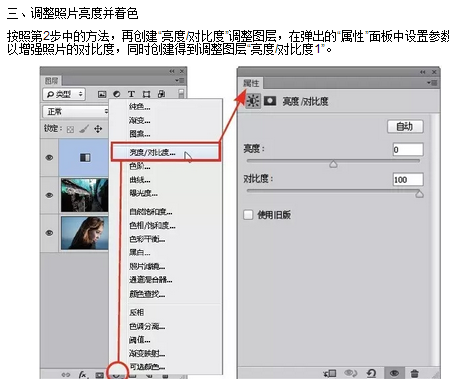Select the woman portrait layer thumbnail
The height and width of the screenshot is (379, 449).
tap(84, 233)
